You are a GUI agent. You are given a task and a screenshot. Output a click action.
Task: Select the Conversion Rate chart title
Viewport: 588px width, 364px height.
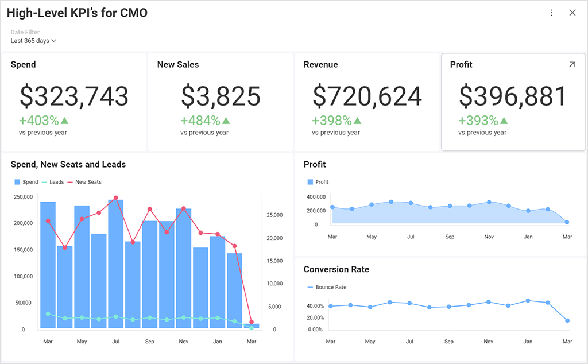pos(336,269)
